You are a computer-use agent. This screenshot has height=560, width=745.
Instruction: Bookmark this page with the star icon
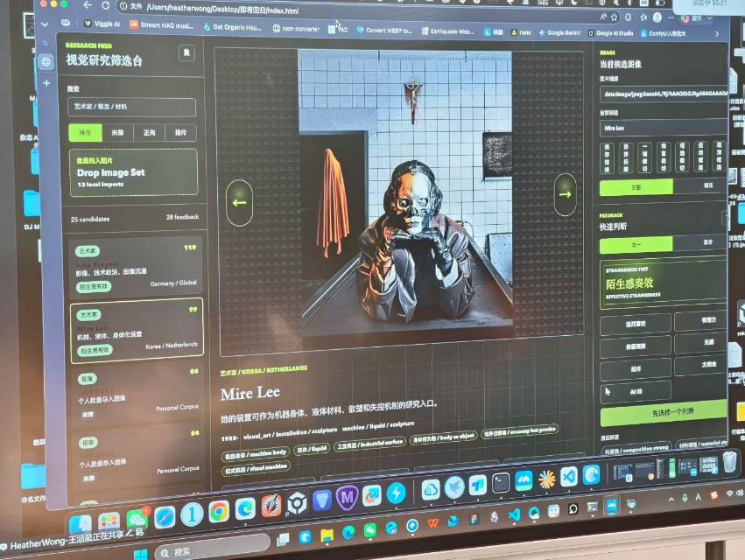click(615, 17)
